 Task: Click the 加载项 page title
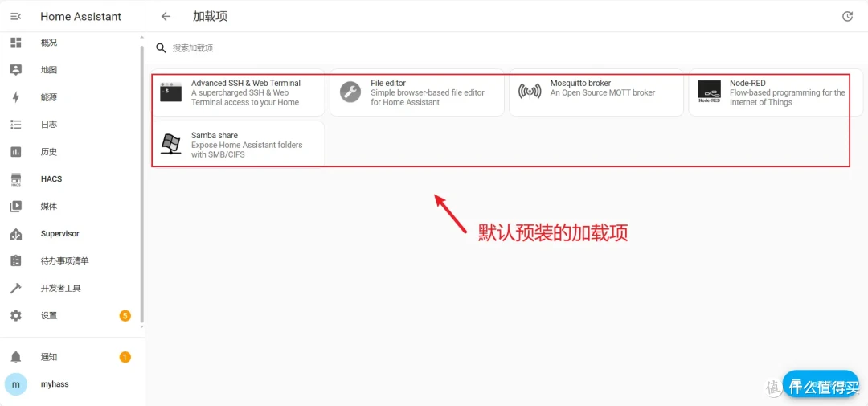210,17
